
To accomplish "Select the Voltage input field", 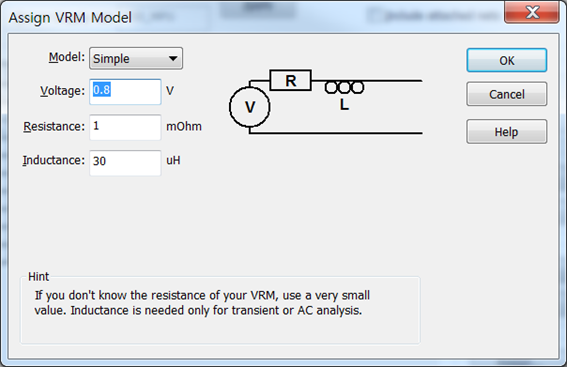I will pos(125,92).
